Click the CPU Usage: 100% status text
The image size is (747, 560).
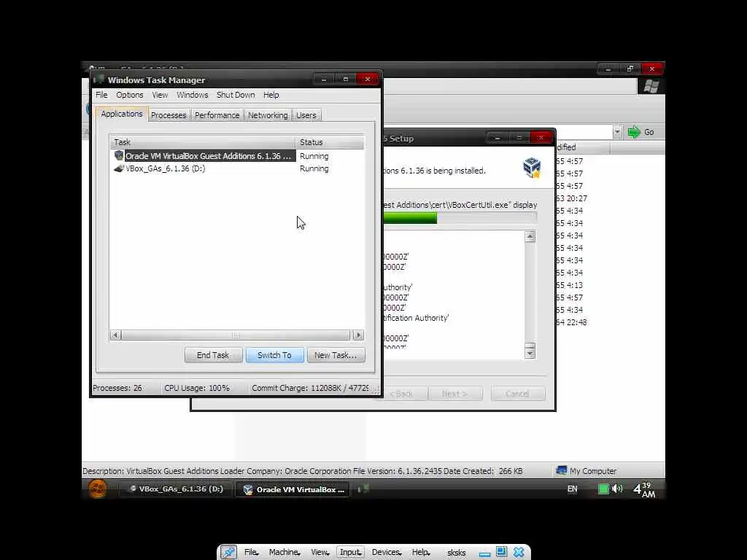(x=197, y=388)
